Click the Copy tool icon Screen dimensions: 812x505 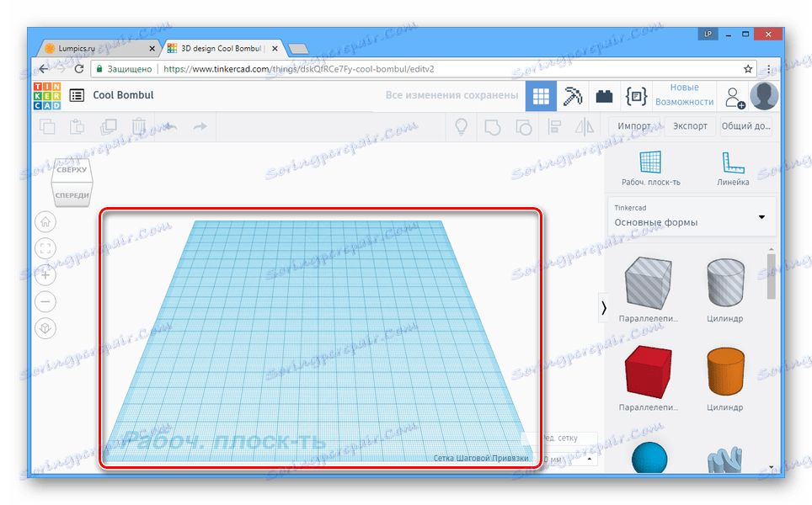pos(47,126)
